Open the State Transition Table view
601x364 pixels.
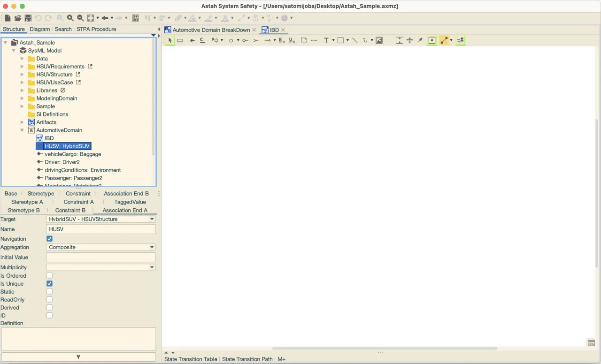(x=191, y=359)
